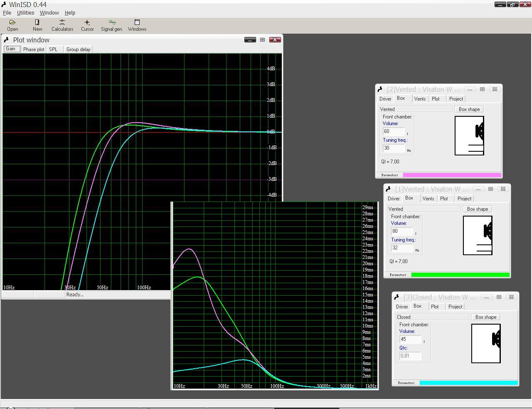Open the Calculators tool
Screen dimensions: 532x409
pyautogui.click(x=62, y=25)
